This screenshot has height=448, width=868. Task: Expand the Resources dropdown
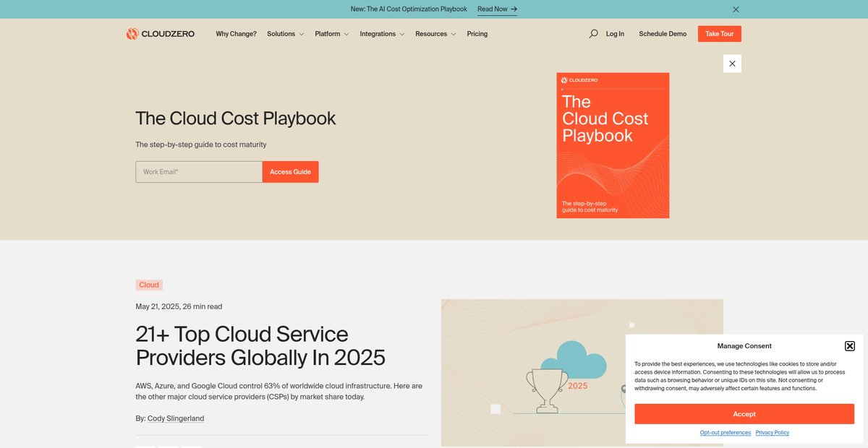(x=435, y=34)
